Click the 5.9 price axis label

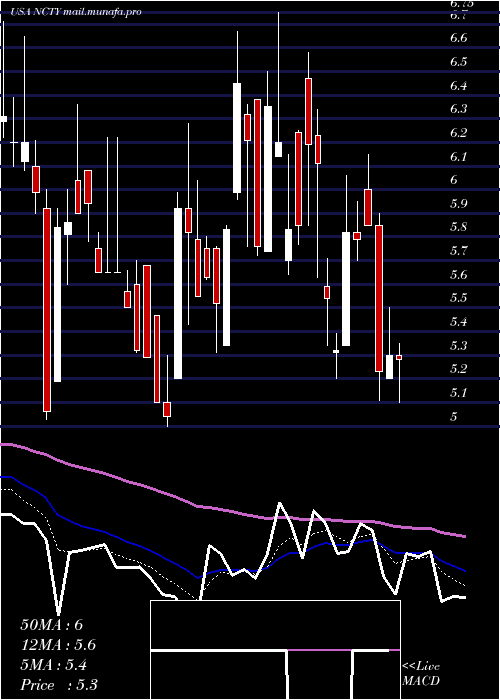(458, 204)
